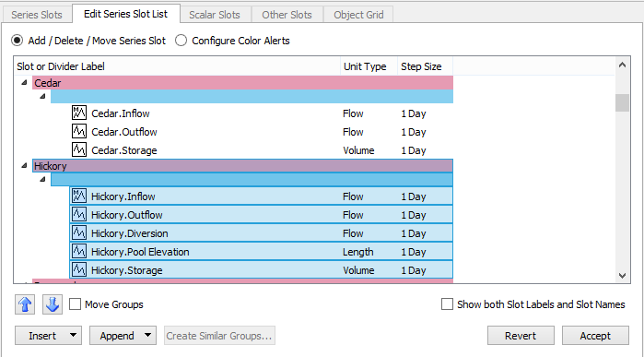Click the Cedar.Storage series slot icon
644x357 pixels.
79,149
